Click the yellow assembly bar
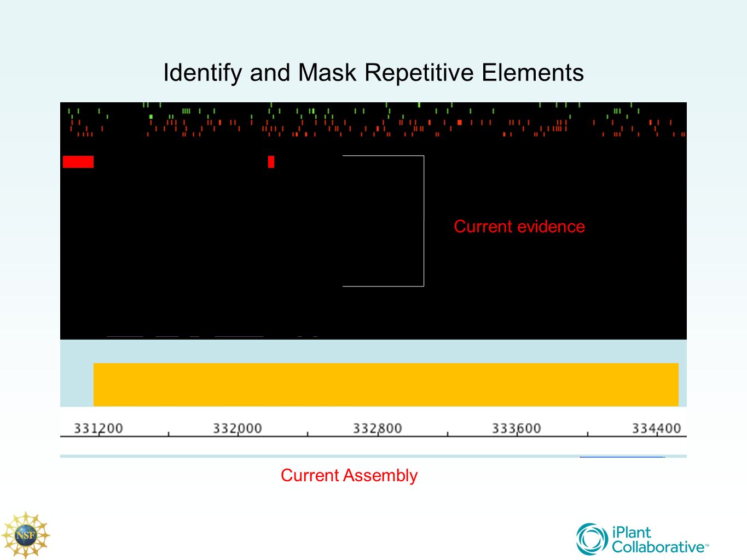 click(386, 384)
